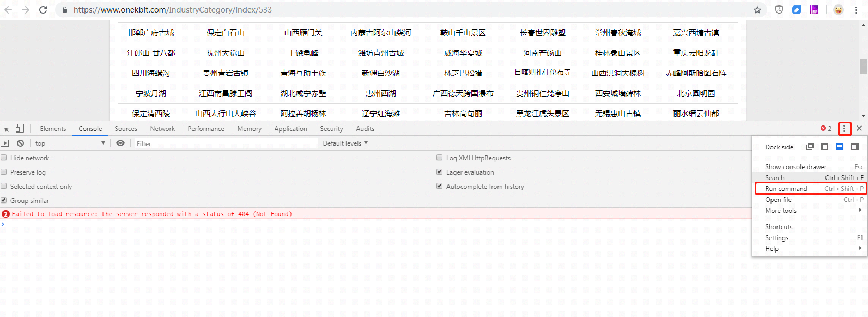Screen dimensions: 868x317
Task: Dock DevTools to the left side
Action: coord(824,147)
